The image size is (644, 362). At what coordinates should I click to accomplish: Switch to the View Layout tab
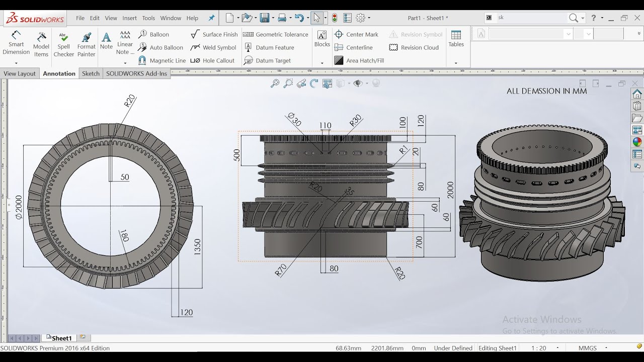coord(20,73)
